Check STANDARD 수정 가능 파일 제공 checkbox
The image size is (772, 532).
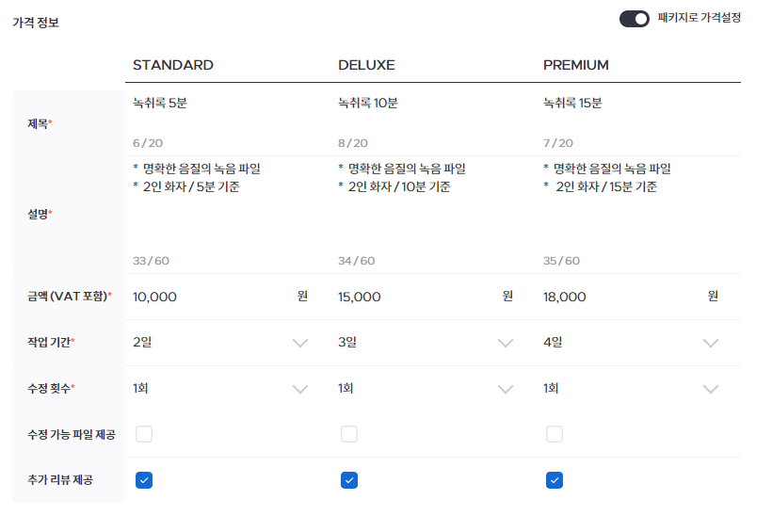pyautogui.click(x=144, y=434)
